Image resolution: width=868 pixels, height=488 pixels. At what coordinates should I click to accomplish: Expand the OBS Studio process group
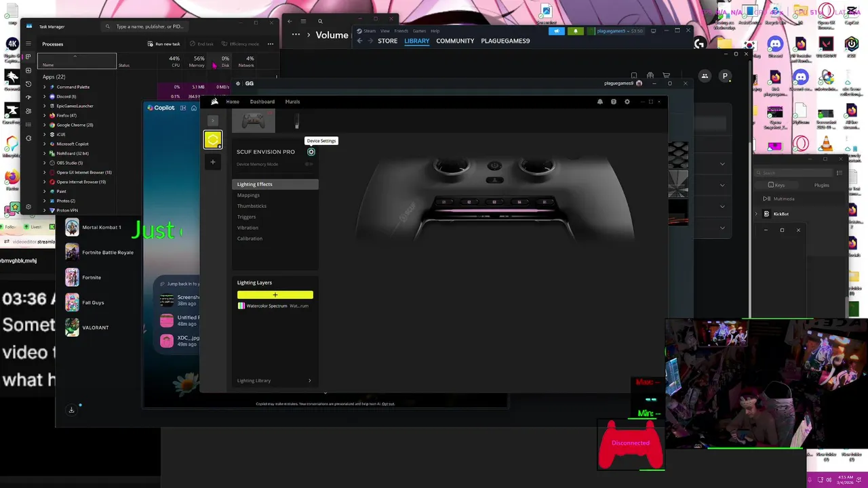pos(45,163)
